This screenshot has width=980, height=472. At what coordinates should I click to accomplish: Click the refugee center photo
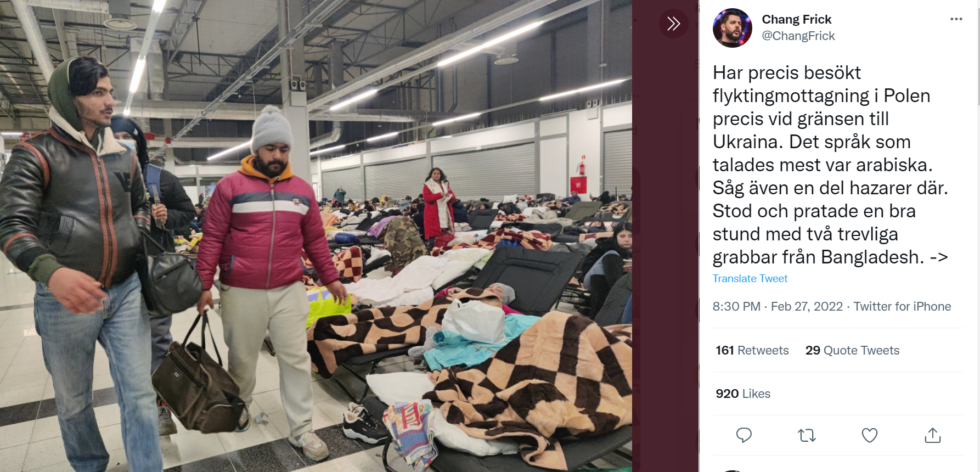[316, 236]
